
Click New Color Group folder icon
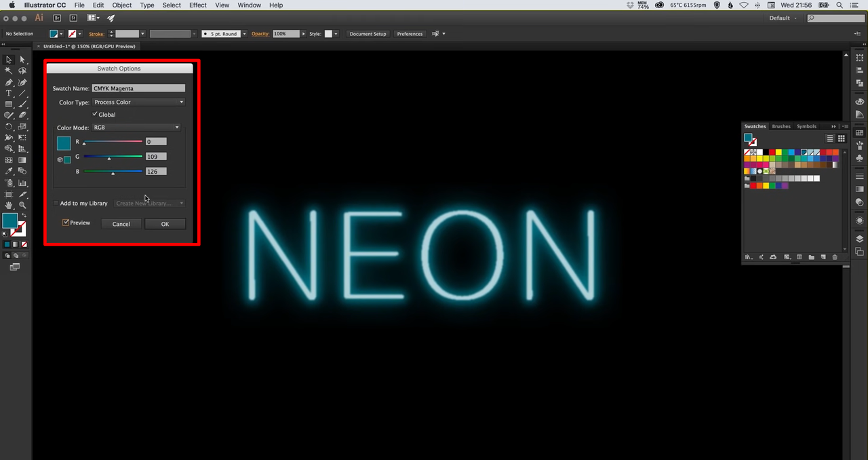click(x=811, y=257)
